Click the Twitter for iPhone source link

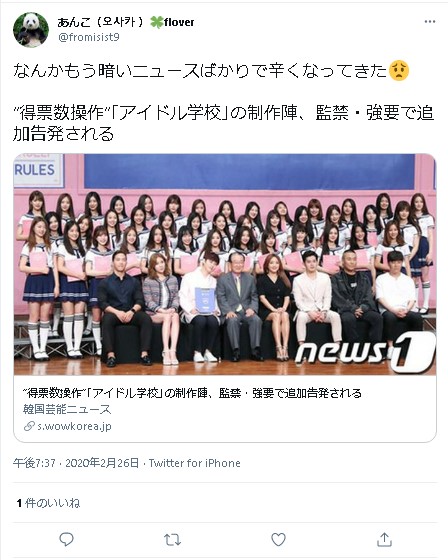pos(195,463)
